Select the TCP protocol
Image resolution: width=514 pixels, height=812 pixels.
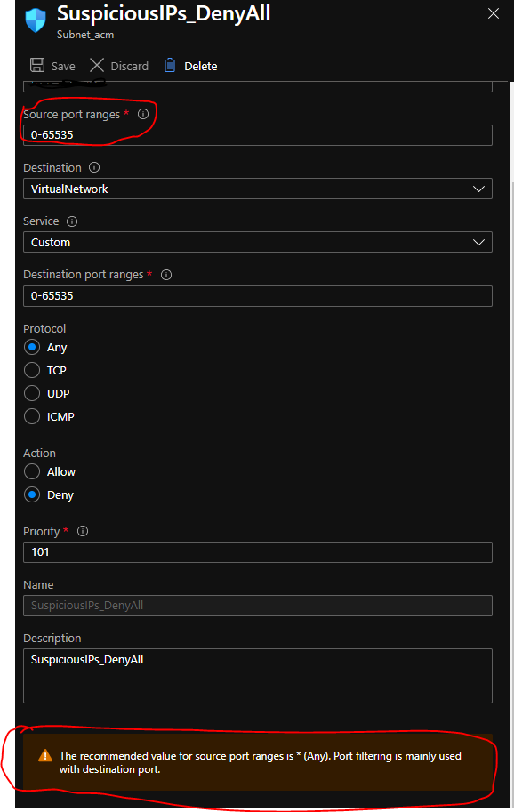(x=30, y=370)
